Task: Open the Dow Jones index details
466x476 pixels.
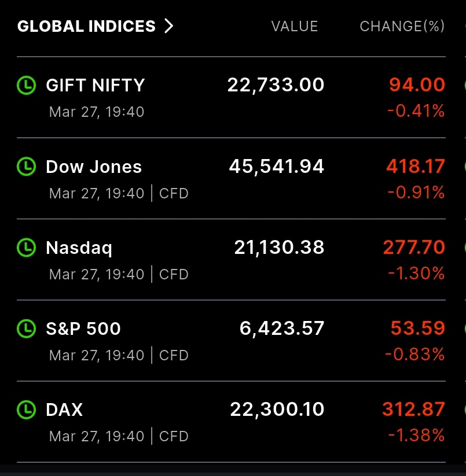Action: click(94, 167)
